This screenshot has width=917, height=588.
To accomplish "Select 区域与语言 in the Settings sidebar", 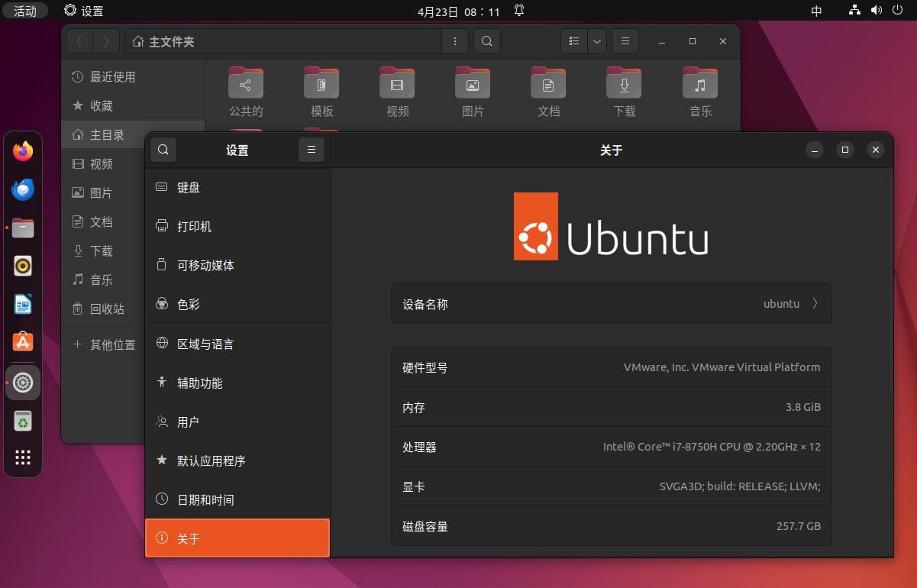I will coord(237,344).
